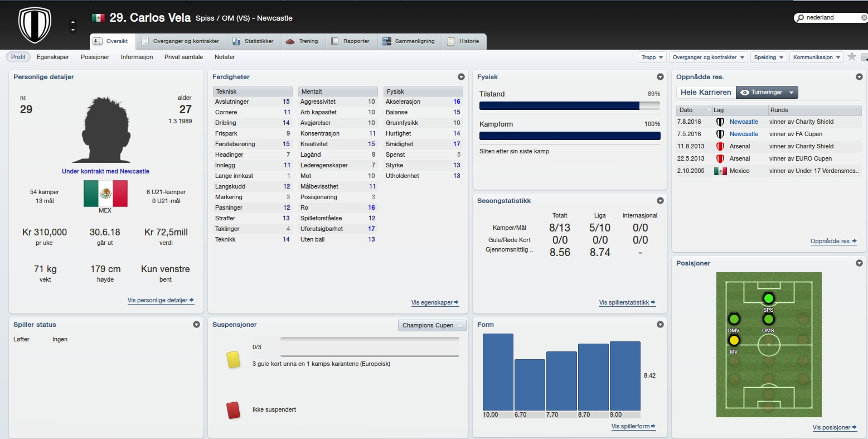Open the tab with the Historie book icon
The image size is (868, 439).
[x=463, y=41]
